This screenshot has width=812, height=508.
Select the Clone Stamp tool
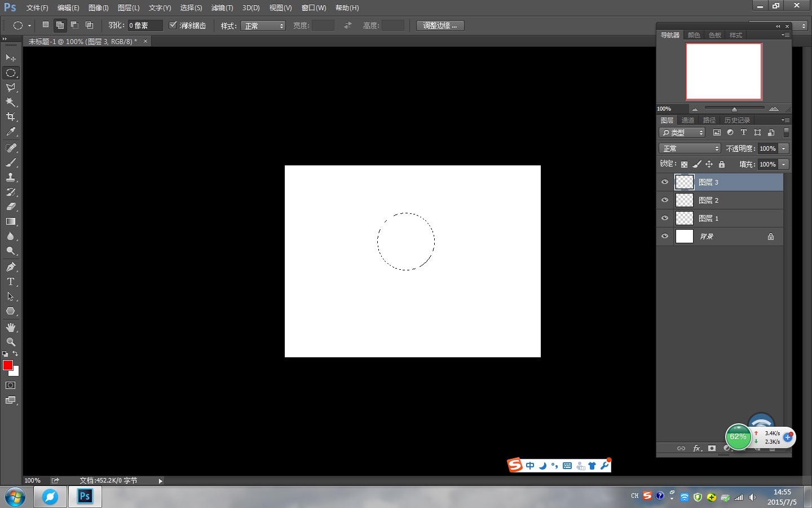[11, 177]
